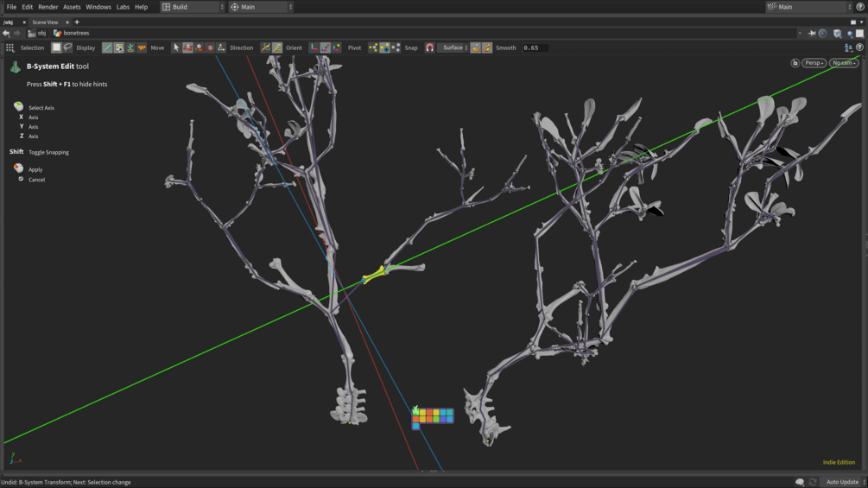Viewport: 868px width, 488px height.
Task: Select the second Orient axis icon
Action: 326,48
